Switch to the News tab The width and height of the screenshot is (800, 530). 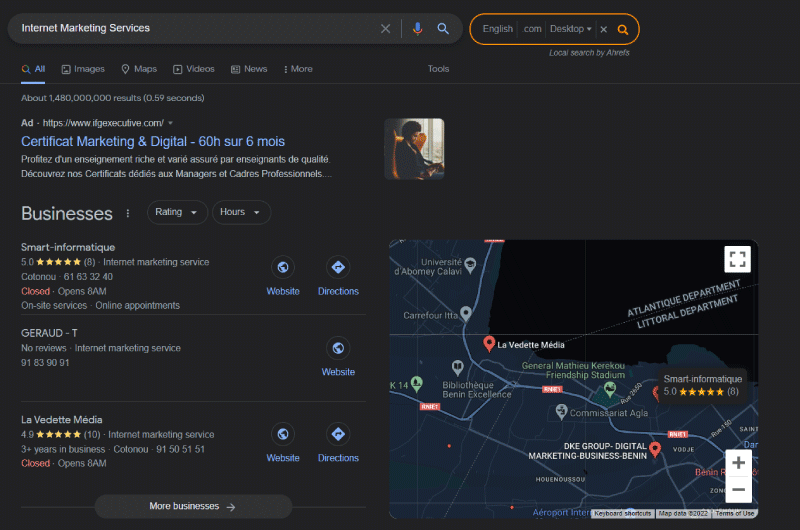point(249,69)
